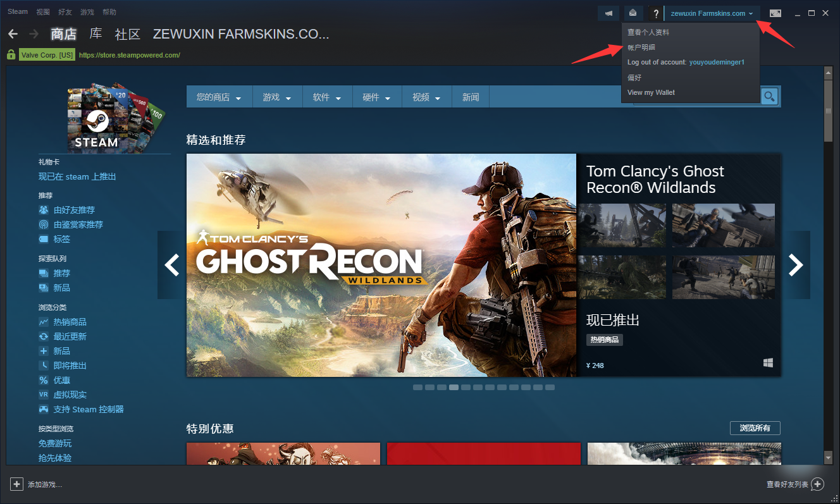Go to the 社区 community tab
Viewport: 840px width, 504px height.
coord(127,34)
